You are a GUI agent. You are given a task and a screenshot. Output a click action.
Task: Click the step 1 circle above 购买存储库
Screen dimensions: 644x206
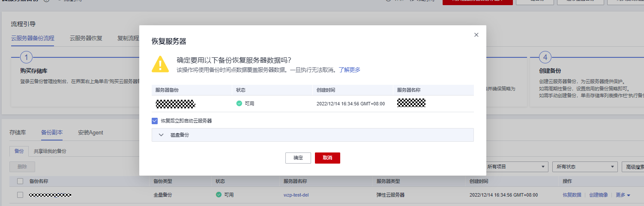click(x=26, y=57)
